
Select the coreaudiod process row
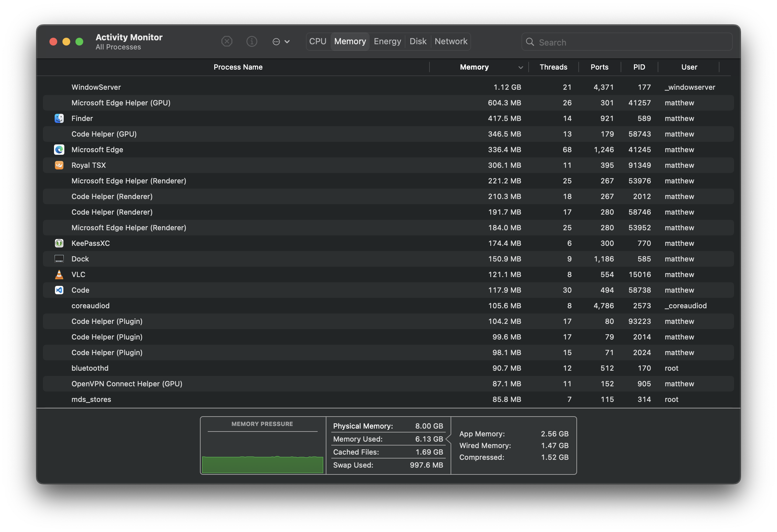[x=388, y=306]
